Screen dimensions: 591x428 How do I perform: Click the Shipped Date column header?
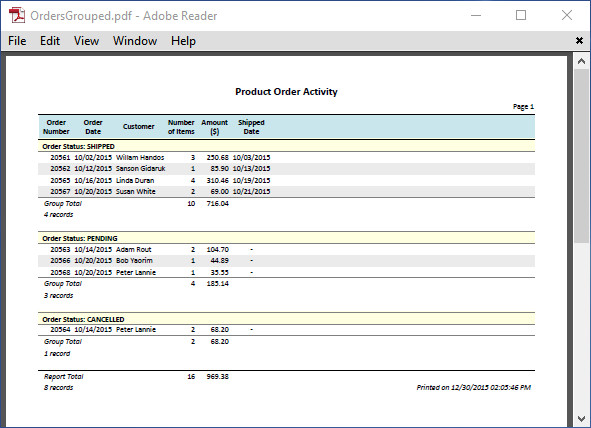coord(251,127)
